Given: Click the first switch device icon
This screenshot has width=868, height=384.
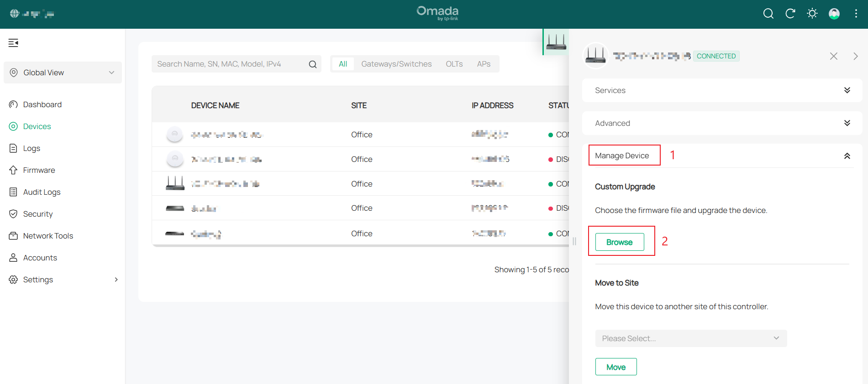Looking at the screenshot, I should point(175,208).
